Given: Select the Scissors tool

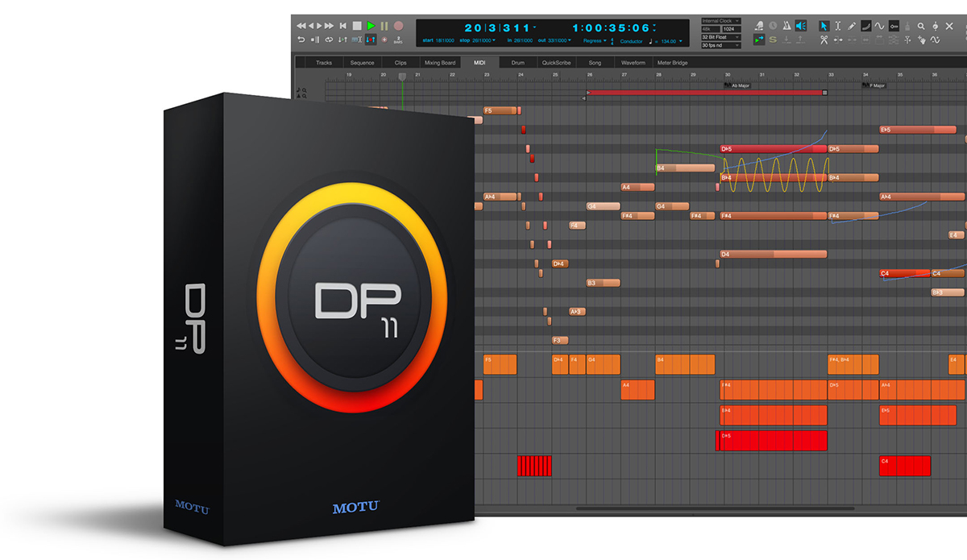Looking at the screenshot, I should [824, 39].
